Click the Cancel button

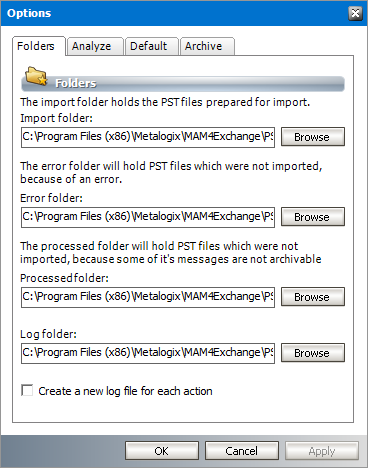[x=242, y=451]
